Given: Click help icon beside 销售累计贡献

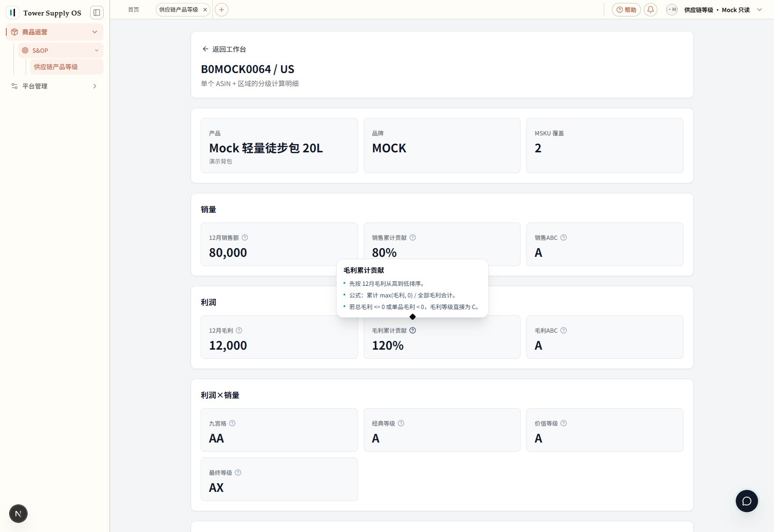Looking at the screenshot, I should [413, 237].
